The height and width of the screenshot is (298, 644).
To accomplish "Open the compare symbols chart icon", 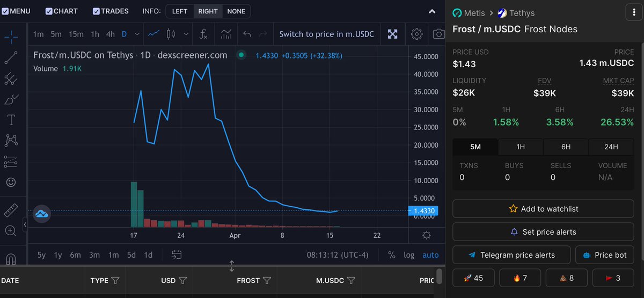I will (225, 34).
